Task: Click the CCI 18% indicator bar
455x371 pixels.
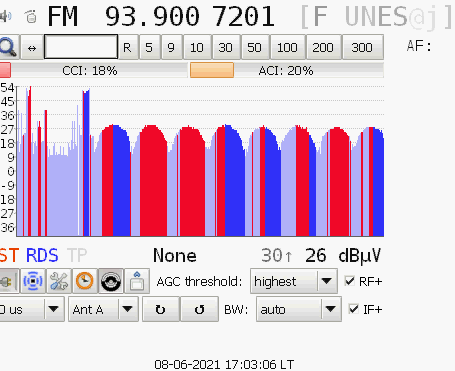Action: click(x=94, y=70)
